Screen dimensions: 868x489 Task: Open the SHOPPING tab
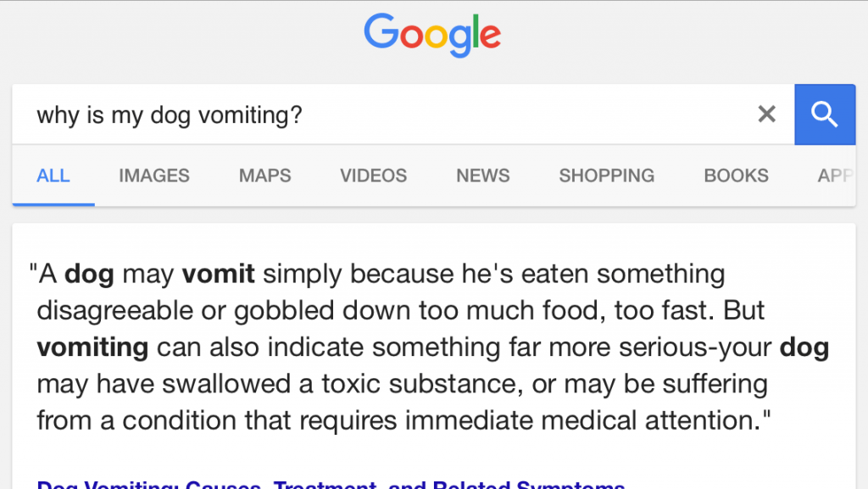607,176
